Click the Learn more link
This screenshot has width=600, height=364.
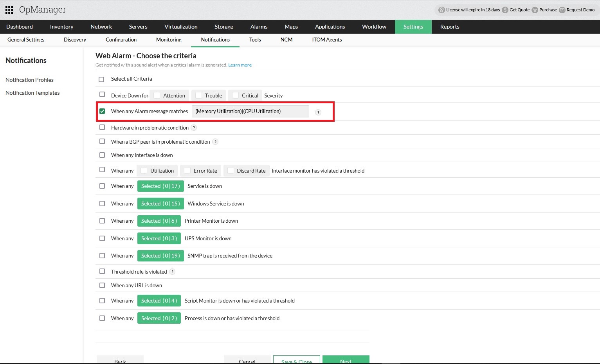240,65
